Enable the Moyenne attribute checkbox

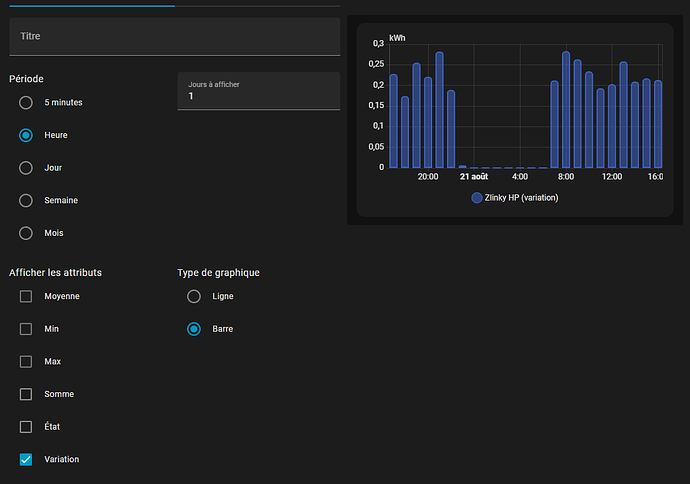tap(26, 296)
